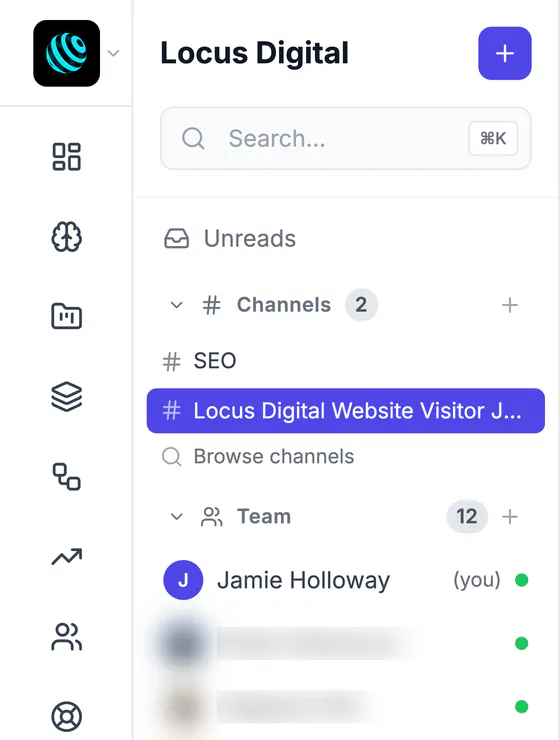Select Locus Digital Website Visitor channel
Screen dimensions: 560x740
(346, 411)
